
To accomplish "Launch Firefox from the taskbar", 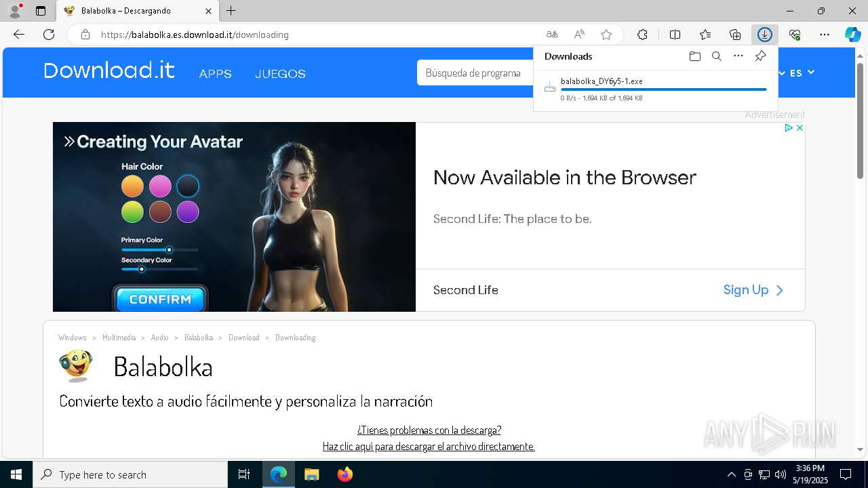I will click(345, 474).
